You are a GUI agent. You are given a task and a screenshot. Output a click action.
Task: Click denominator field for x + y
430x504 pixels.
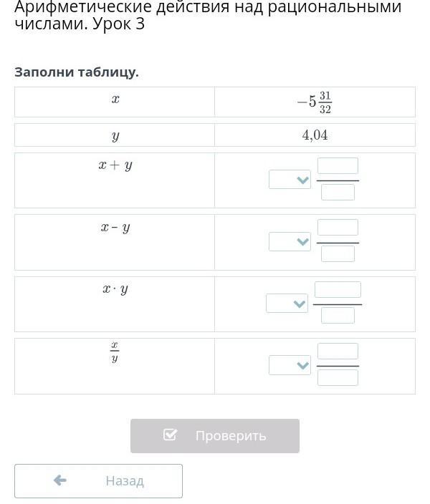click(338, 192)
